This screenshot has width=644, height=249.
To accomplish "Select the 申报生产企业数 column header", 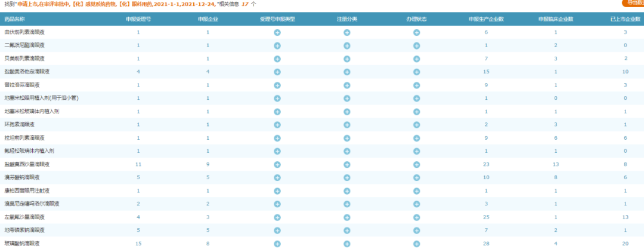I will (x=487, y=19).
